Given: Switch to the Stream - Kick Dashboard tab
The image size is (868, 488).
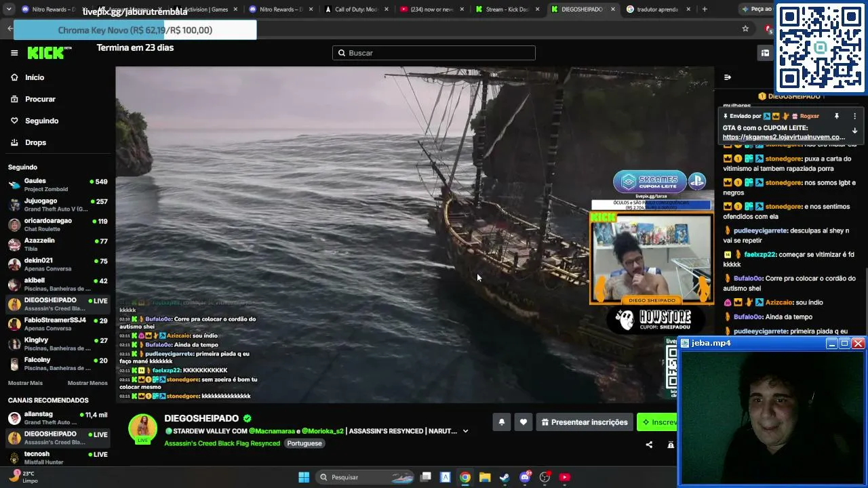Looking at the screenshot, I should [507, 9].
